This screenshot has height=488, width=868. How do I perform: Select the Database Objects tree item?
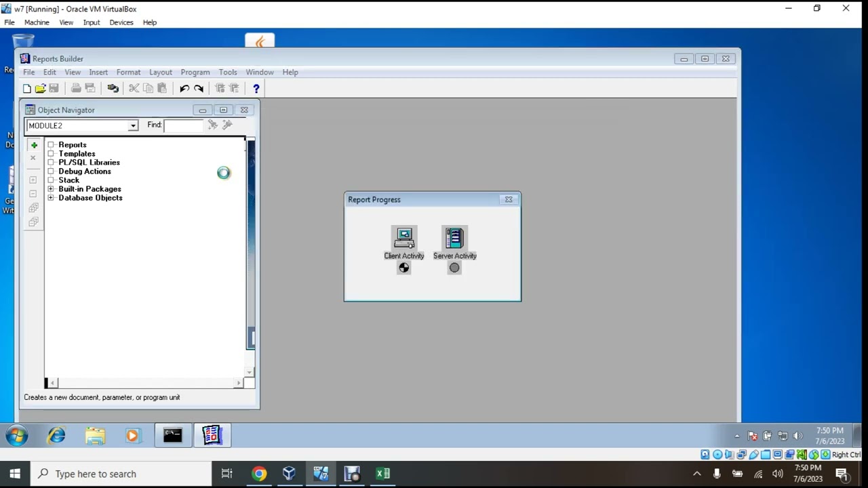(x=90, y=198)
